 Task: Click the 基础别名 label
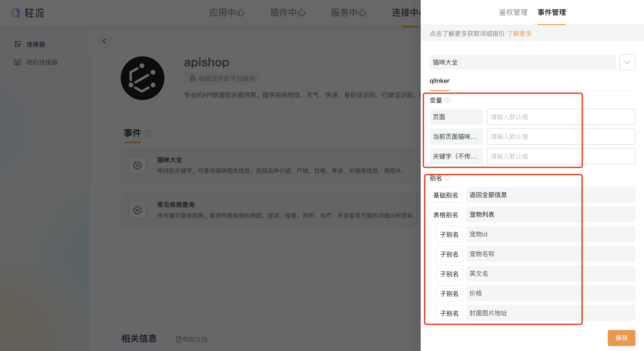pyautogui.click(x=446, y=195)
